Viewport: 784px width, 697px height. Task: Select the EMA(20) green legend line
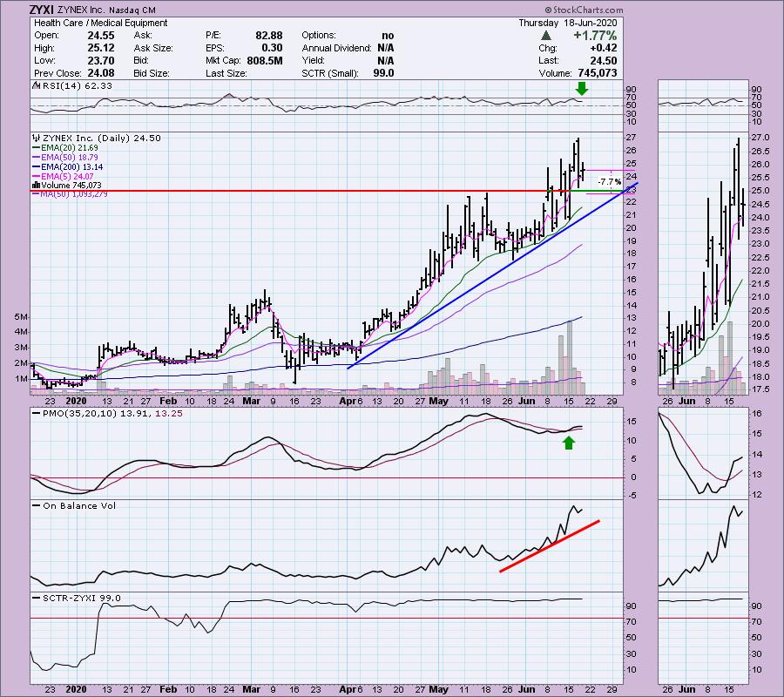coord(36,148)
